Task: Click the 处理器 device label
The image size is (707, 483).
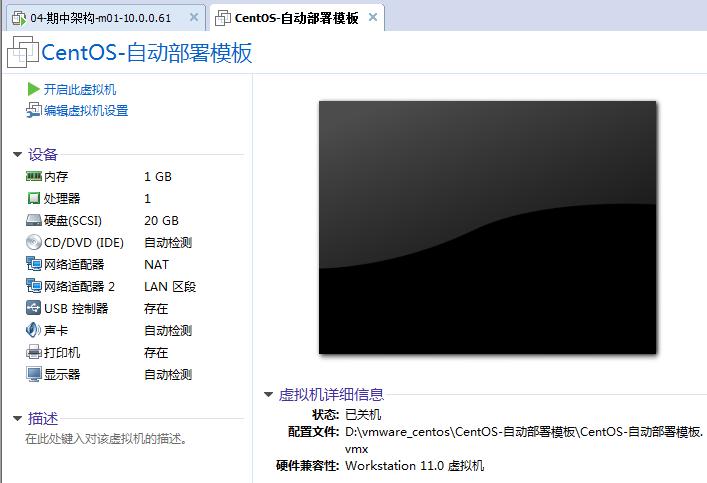Action: click(x=62, y=198)
